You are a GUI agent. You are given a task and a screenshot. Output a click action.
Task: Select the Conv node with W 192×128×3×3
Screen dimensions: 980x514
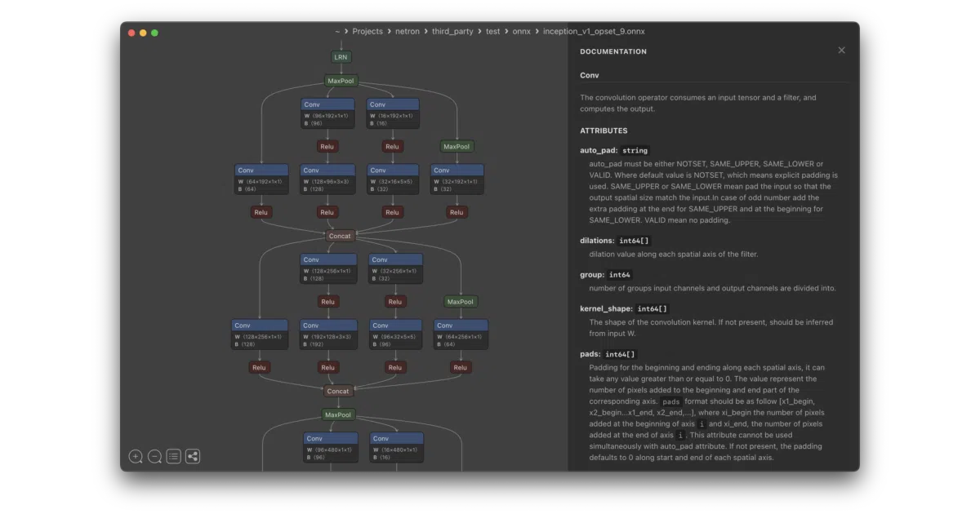point(327,335)
